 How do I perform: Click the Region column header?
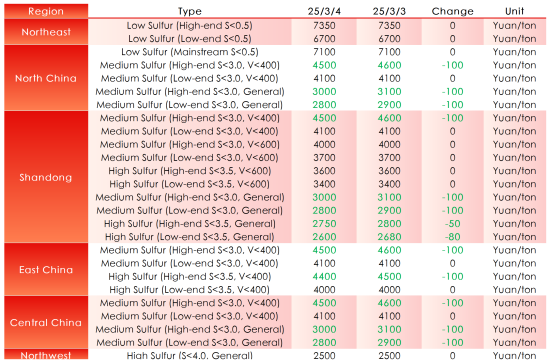click(46, 11)
